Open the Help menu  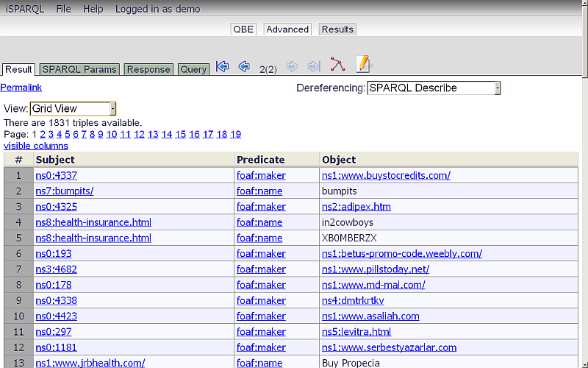click(93, 9)
